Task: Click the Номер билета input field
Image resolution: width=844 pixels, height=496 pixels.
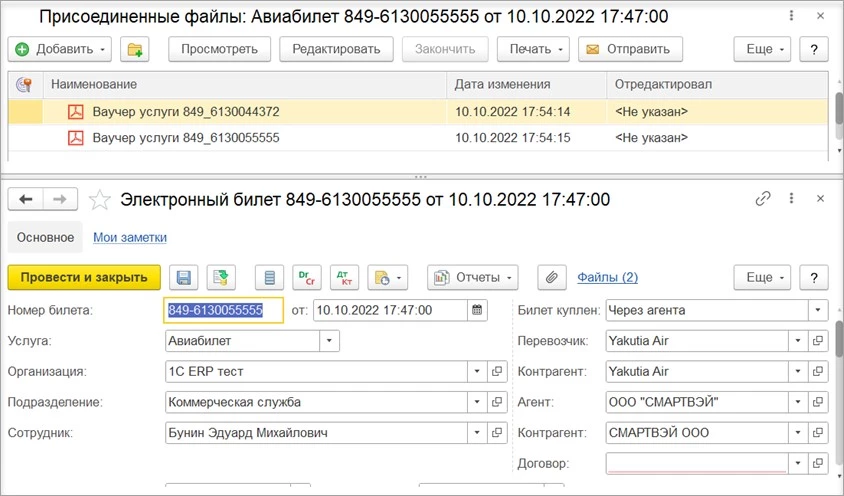Action: (x=223, y=310)
